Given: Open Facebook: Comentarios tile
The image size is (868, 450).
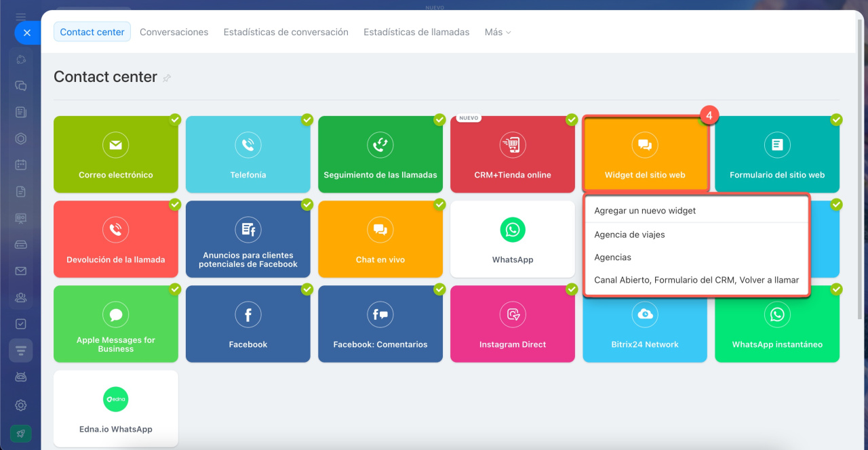Looking at the screenshot, I should tap(380, 324).
